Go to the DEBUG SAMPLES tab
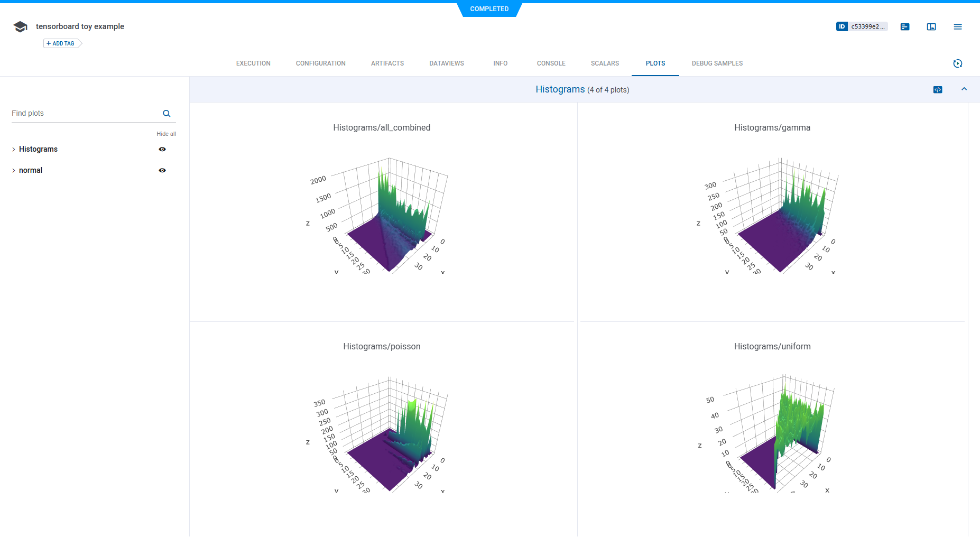 pyautogui.click(x=717, y=63)
